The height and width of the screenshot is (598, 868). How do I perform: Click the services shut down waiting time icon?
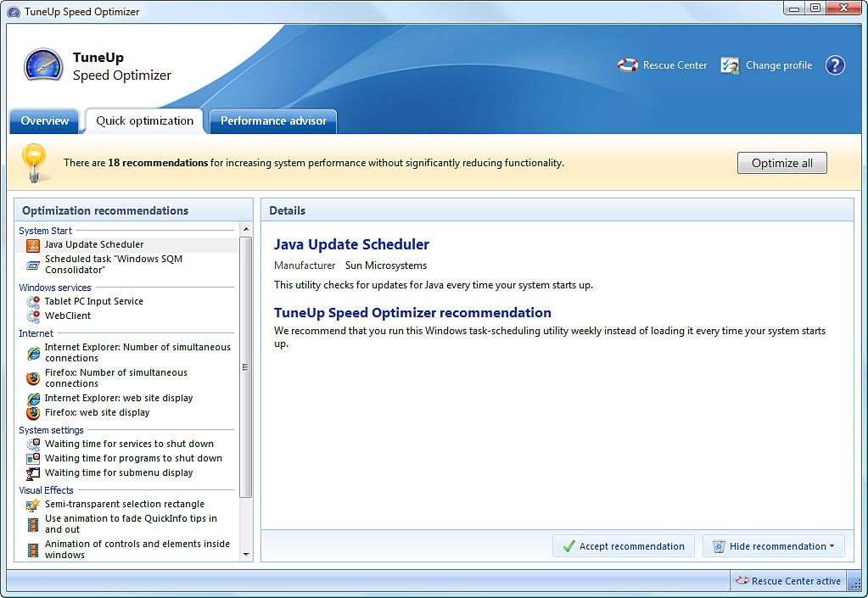tap(33, 444)
